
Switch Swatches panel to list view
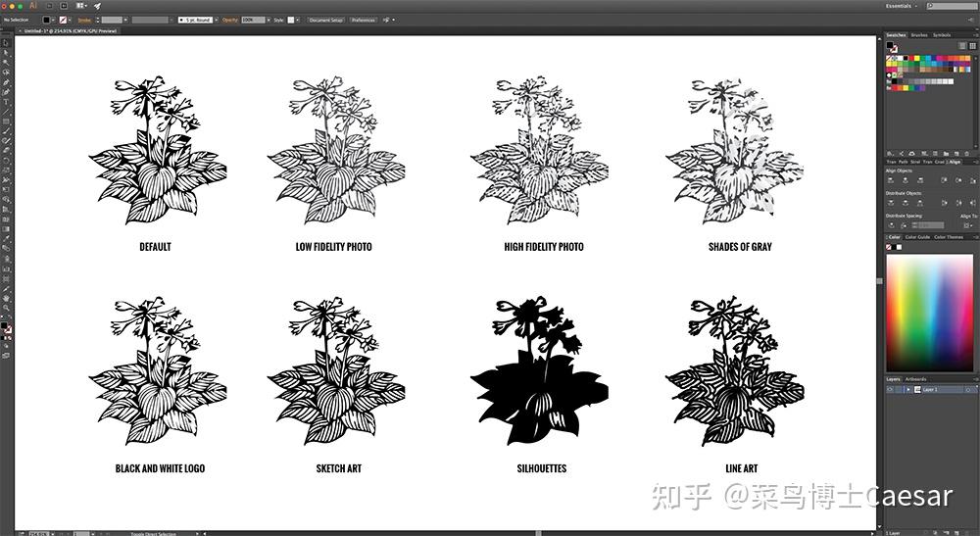click(x=962, y=46)
